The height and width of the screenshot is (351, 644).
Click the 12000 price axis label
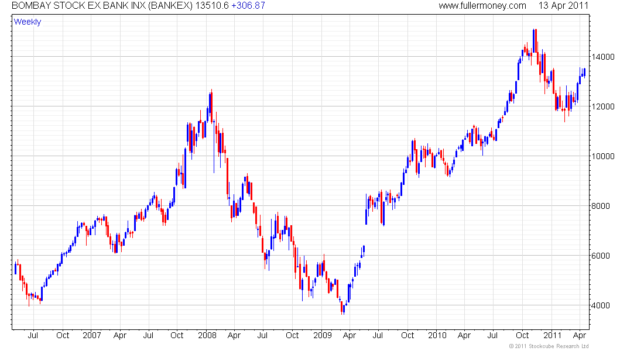pyautogui.click(x=603, y=106)
